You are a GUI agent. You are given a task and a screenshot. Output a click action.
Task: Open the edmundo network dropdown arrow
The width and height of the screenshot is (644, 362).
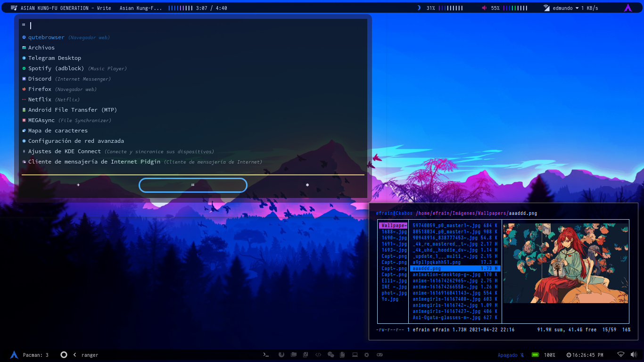(577, 8)
